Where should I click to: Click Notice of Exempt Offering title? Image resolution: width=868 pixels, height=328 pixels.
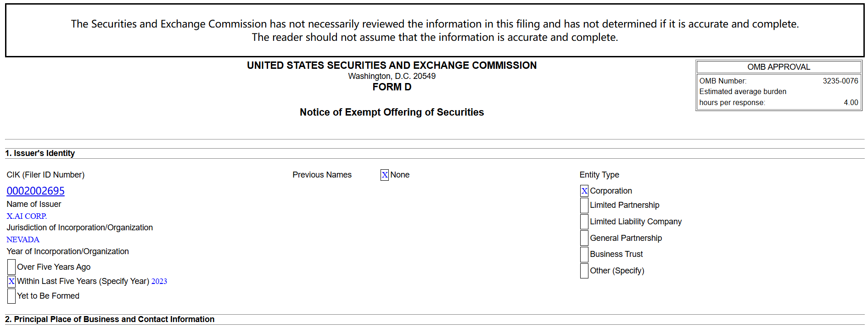392,112
